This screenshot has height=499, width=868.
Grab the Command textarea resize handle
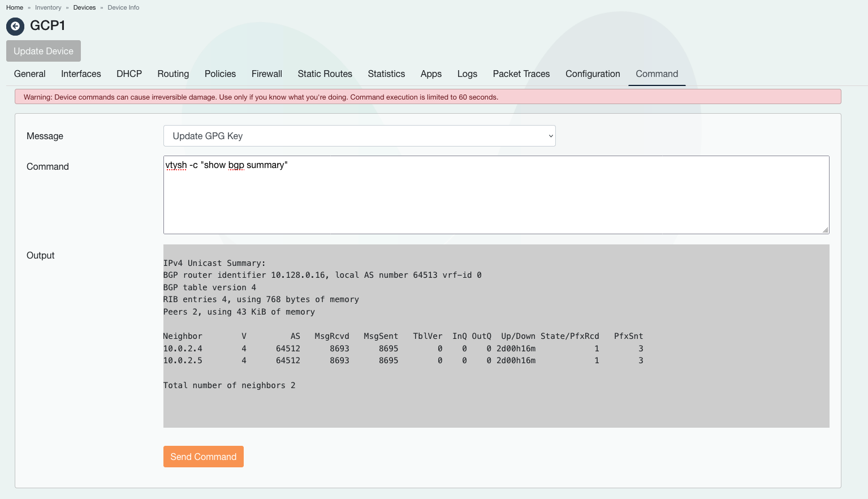click(826, 230)
